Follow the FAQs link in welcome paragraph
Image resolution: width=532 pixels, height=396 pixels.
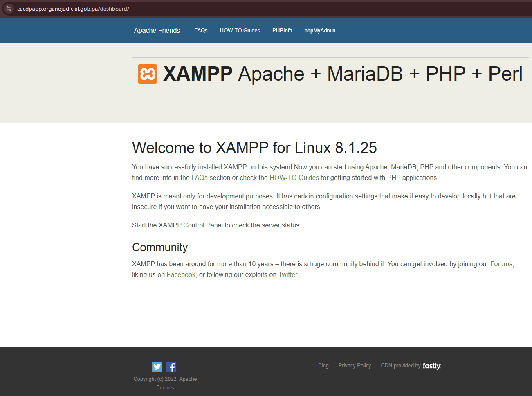tap(200, 178)
